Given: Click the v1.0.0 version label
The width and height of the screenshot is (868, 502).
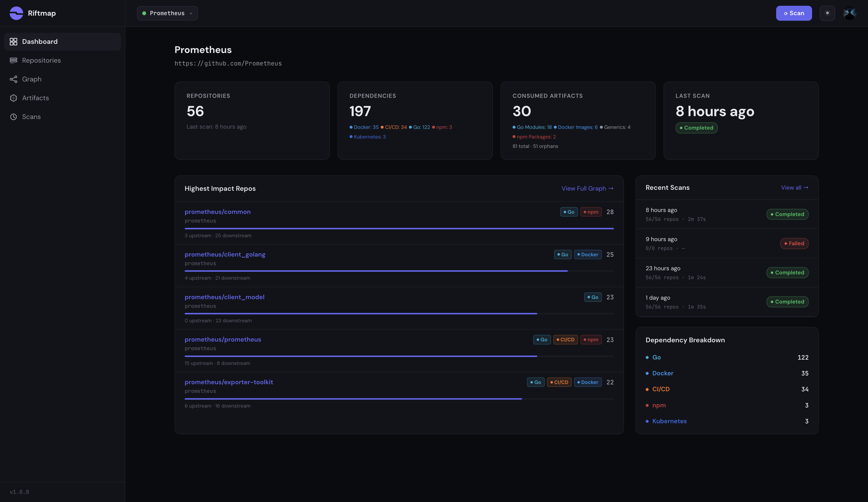Looking at the screenshot, I should pyautogui.click(x=19, y=492).
